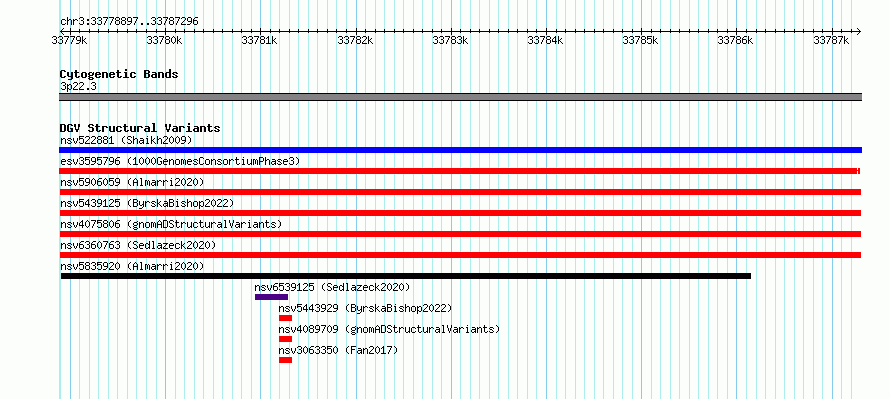Open nsv4075806 (gnomADStructuralVariants) label

point(171,224)
